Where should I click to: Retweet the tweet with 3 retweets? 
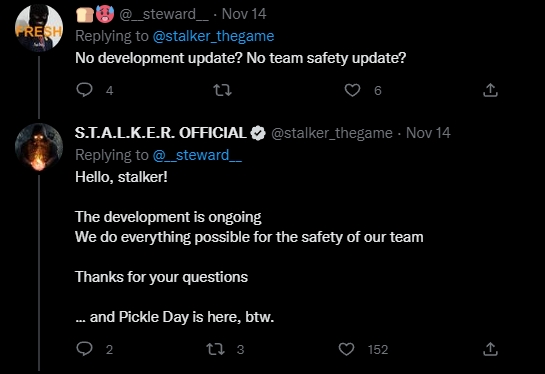pos(215,349)
